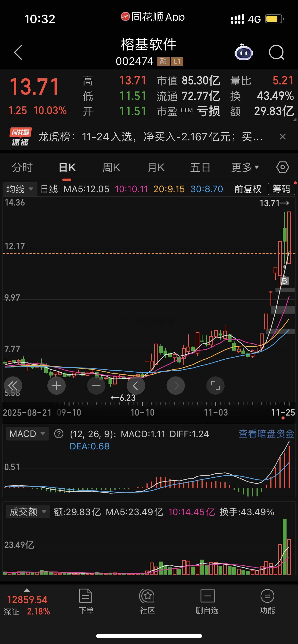Screen dimensions: 298x644
Task: Jump to earliest data with double-left arrow
Action: pyautogui.click(x=13, y=386)
